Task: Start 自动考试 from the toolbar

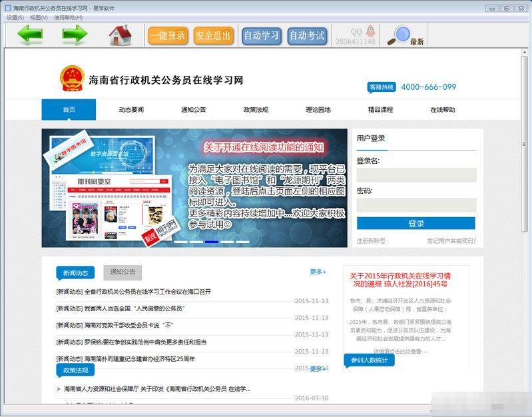Action: 307,35
